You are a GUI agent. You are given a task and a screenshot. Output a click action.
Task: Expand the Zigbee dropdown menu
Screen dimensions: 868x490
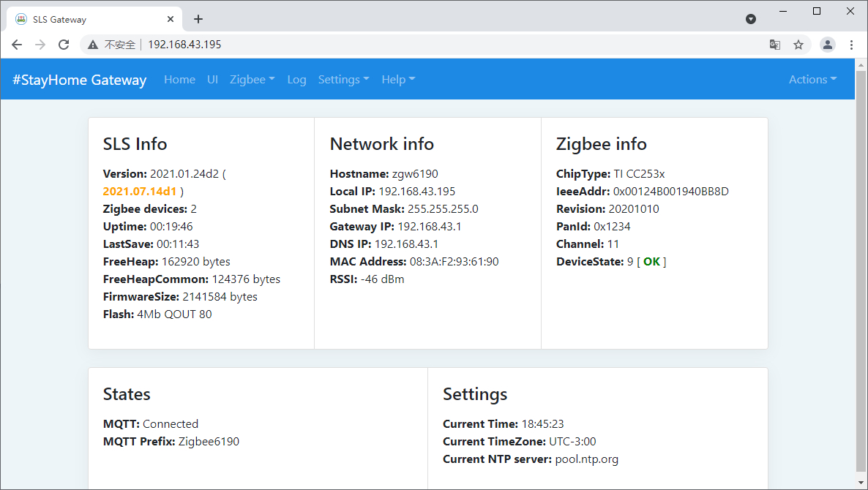tap(252, 80)
